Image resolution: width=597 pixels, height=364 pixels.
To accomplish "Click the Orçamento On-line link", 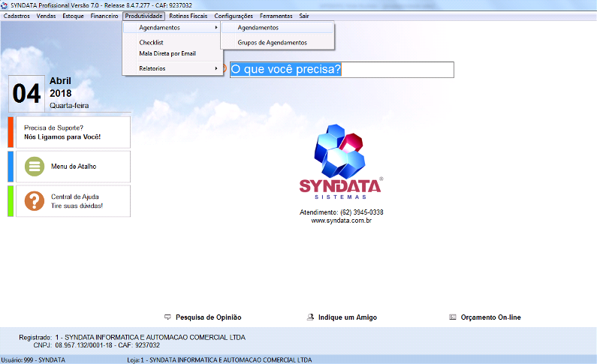I will pos(491,317).
